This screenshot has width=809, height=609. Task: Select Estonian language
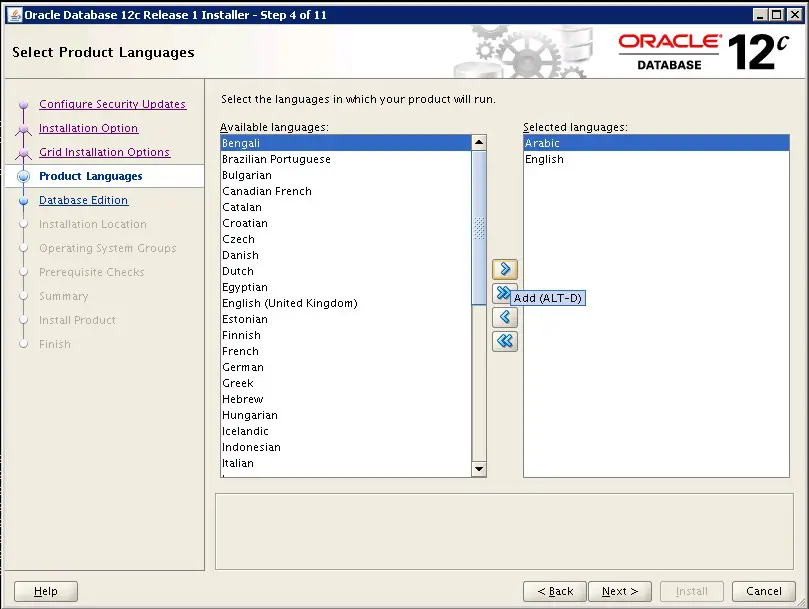pos(346,319)
